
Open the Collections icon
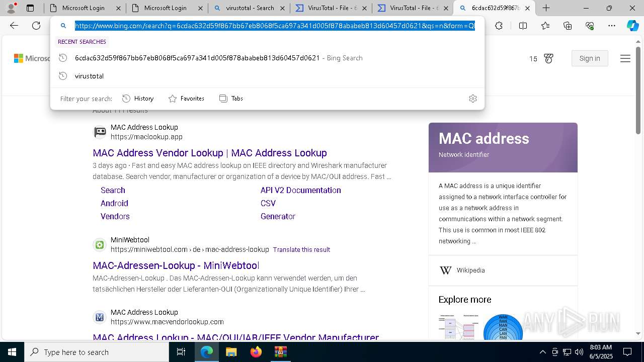568,26
